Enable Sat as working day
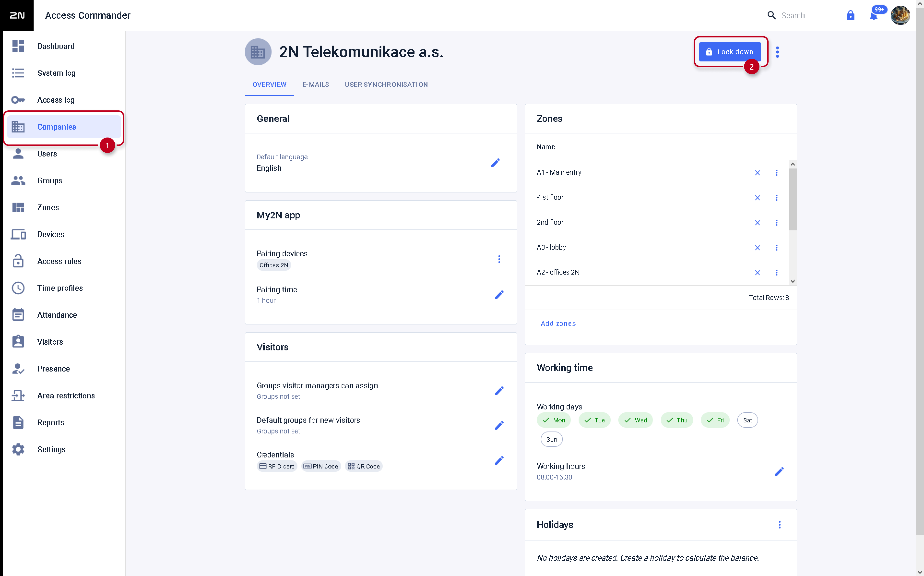Image resolution: width=924 pixels, height=576 pixels. (x=747, y=420)
